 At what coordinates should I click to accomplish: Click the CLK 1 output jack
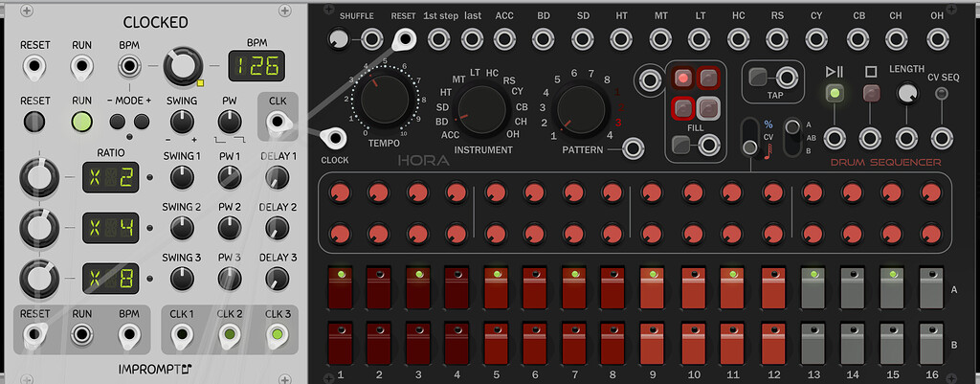182,334
